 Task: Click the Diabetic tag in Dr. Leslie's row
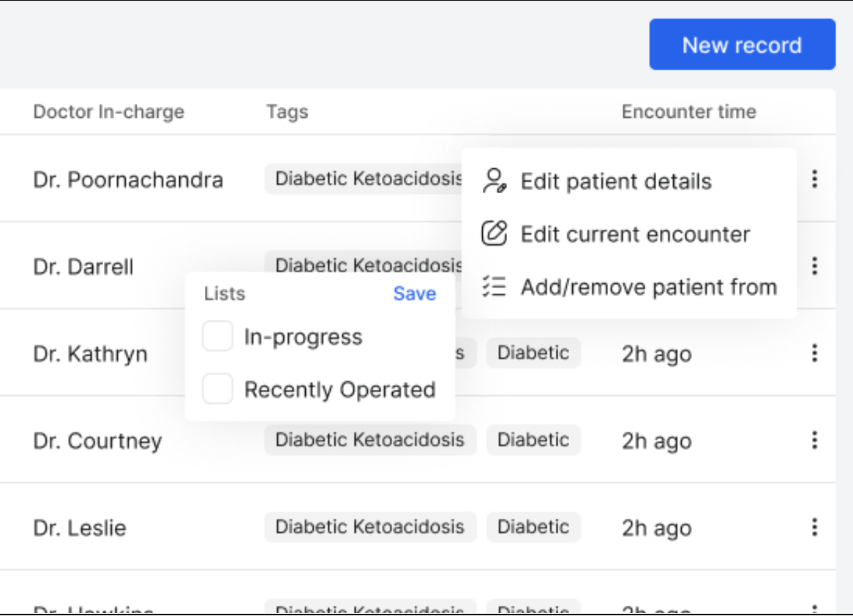533,527
